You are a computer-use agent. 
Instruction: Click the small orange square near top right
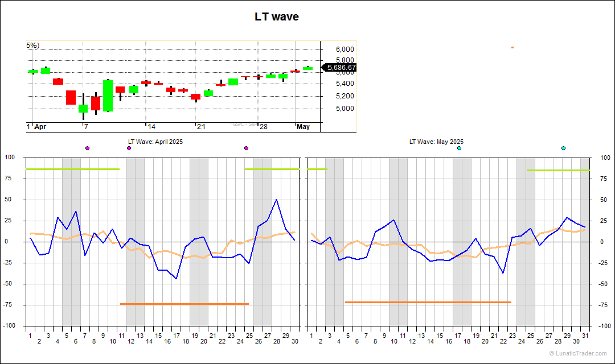[512, 47]
